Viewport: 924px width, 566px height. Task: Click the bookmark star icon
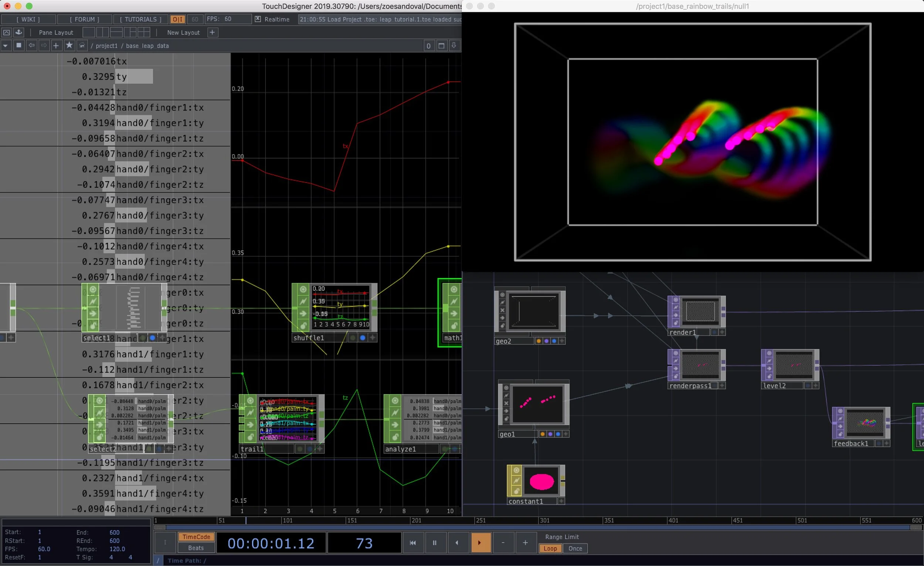(x=69, y=45)
